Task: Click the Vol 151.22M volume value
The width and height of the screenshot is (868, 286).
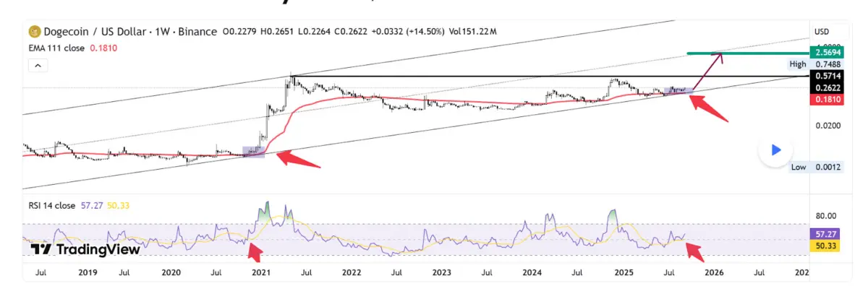Action: [x=473, y=32]
